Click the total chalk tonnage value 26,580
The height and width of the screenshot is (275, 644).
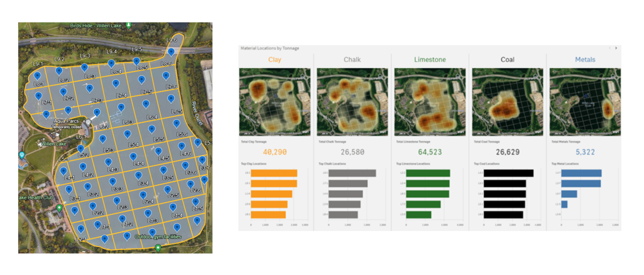point(352,152)
